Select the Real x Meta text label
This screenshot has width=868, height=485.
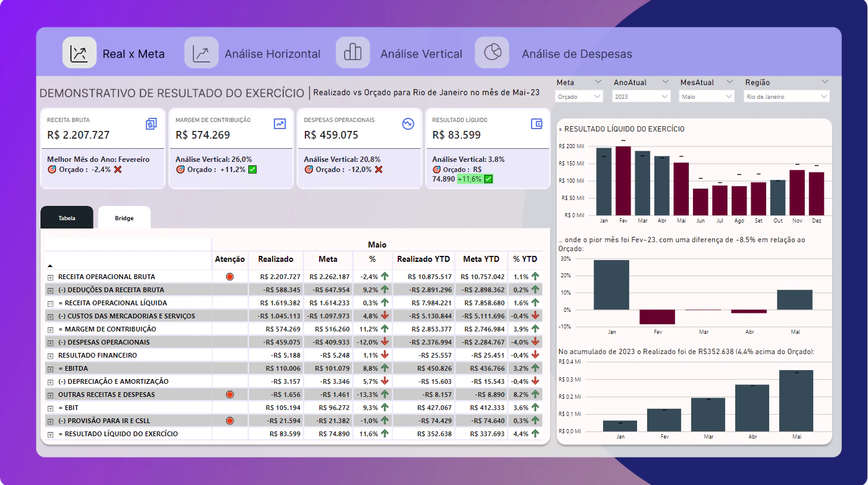pos(133,54)
